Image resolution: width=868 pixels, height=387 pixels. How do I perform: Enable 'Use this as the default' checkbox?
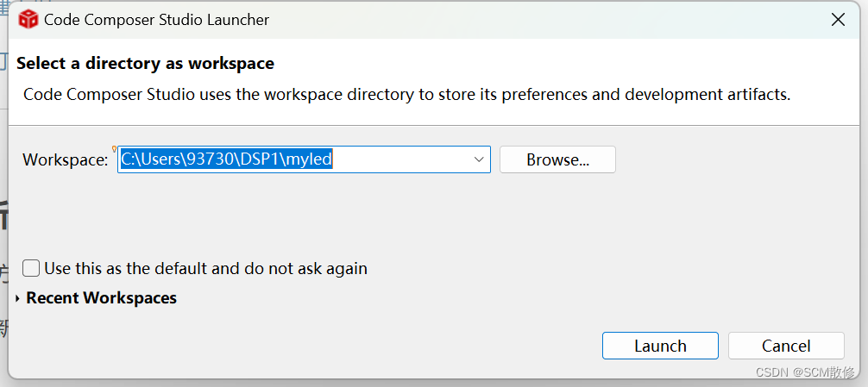[31, 269]
